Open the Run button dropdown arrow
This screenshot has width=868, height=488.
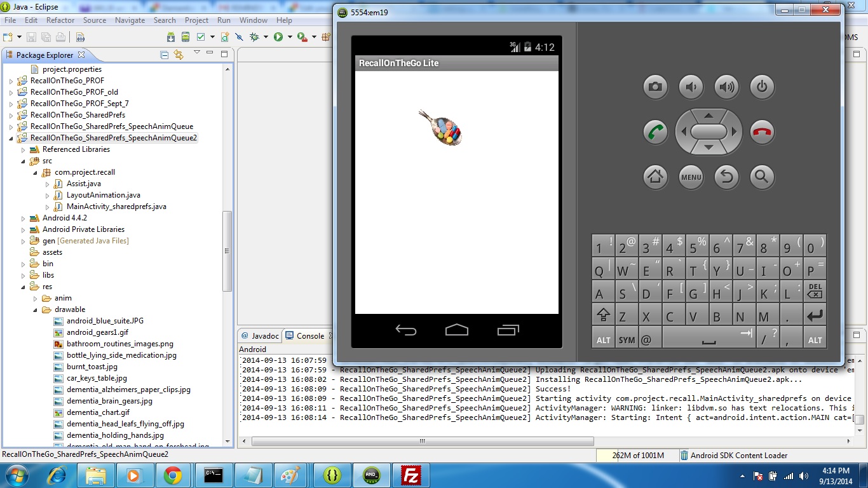click(289, 37)
